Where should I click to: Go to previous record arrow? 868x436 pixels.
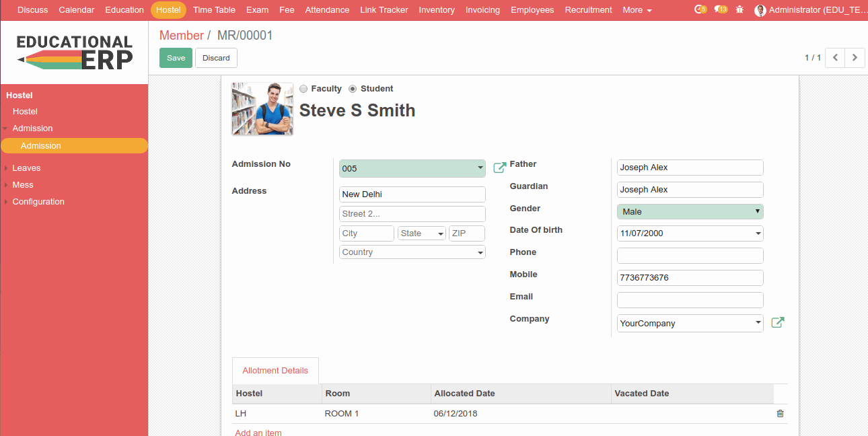pos(835,58)
